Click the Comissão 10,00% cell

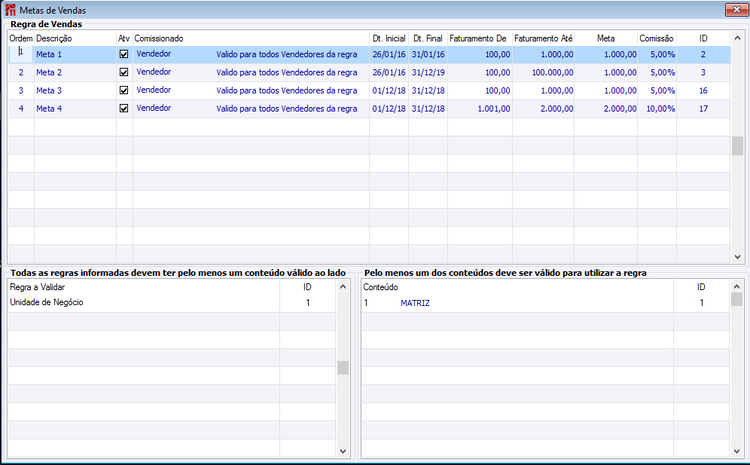click(x=657, y=109)
